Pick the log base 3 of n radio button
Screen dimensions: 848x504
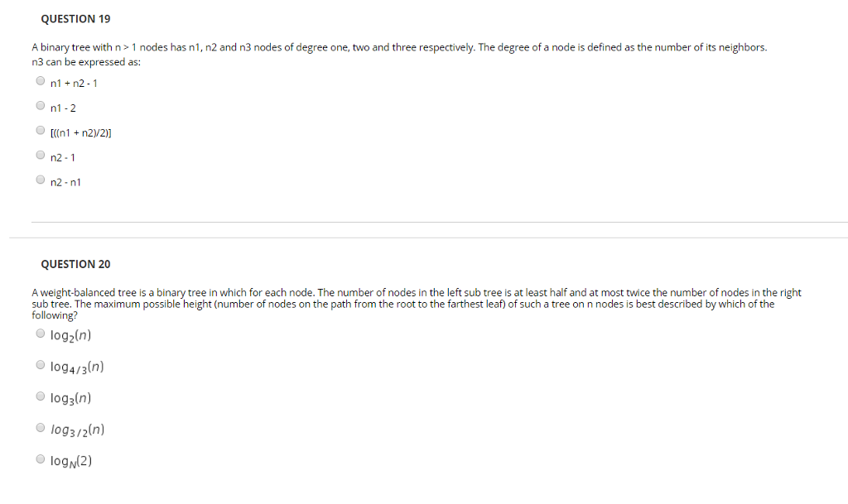point(41,396)
